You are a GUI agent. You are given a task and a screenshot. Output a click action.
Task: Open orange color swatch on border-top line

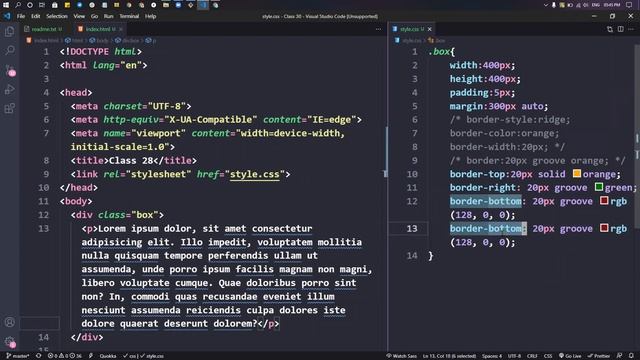coord(576,173)
